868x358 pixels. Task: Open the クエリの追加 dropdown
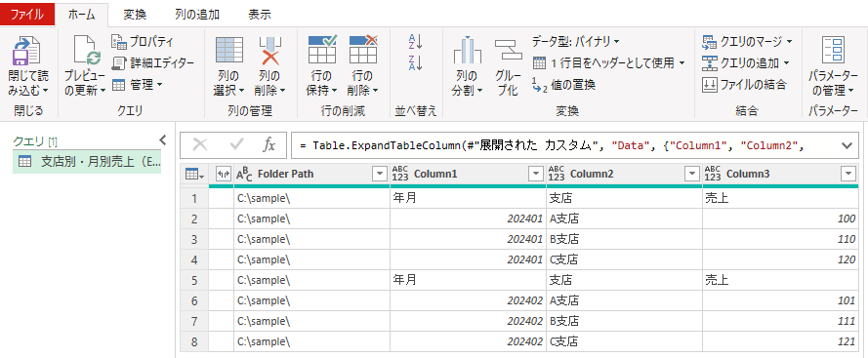[x=746, y=63]
